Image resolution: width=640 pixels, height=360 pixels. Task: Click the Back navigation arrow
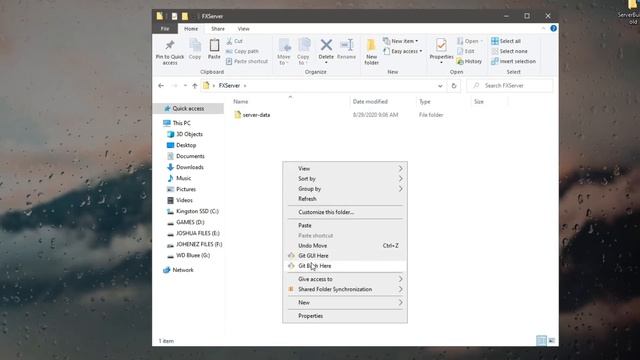(x=161, y=86)
